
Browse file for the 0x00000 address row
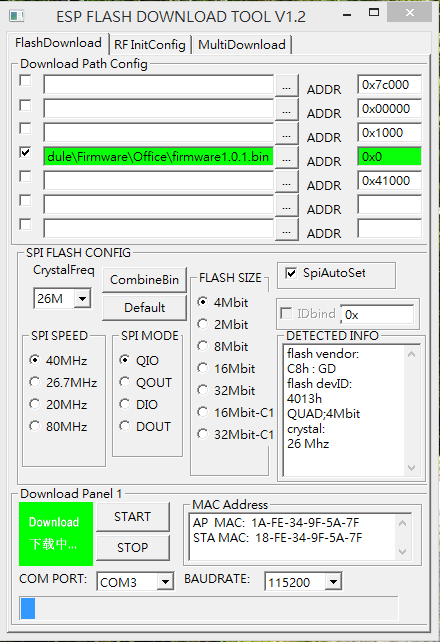pyautogui.click(x=287, y=109)
